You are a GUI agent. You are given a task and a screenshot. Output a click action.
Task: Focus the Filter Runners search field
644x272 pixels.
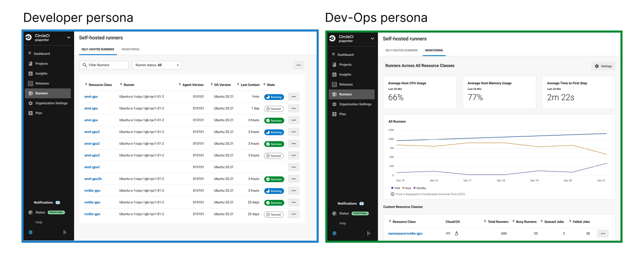point(104,65)
